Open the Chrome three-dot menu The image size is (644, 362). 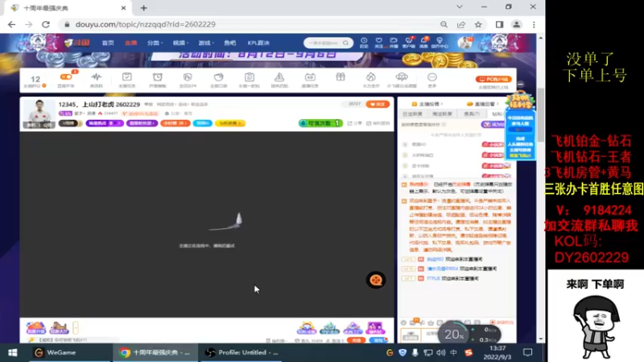534,25
